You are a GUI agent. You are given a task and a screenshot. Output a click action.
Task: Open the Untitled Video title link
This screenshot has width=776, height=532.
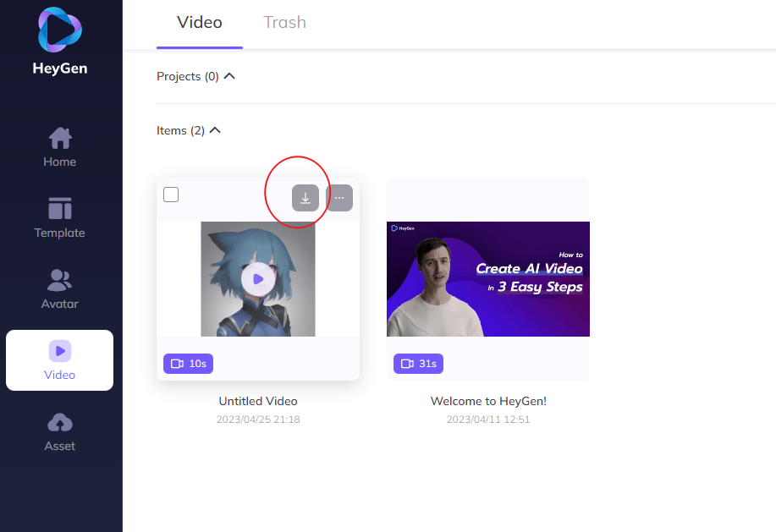[257, 400]
